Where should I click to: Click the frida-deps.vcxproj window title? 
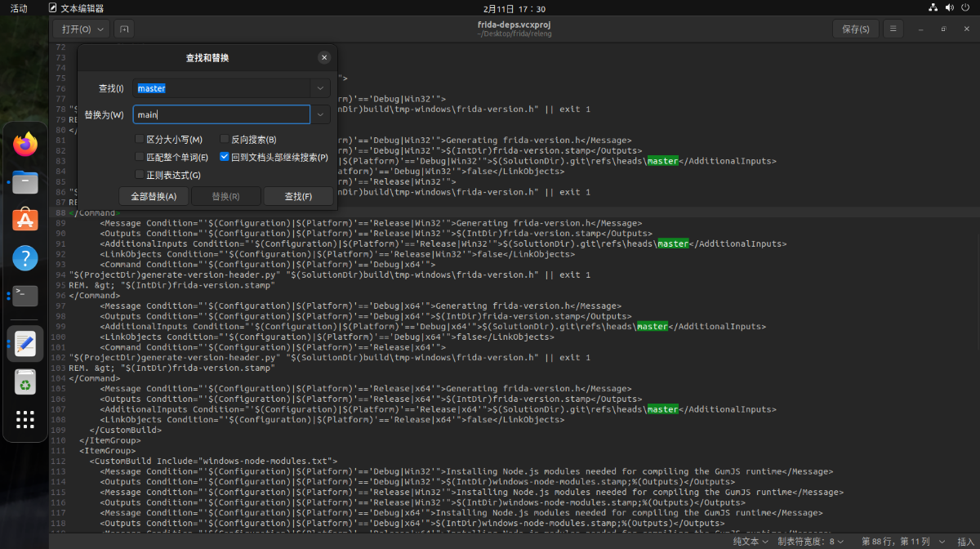click(x=514, y=25)
